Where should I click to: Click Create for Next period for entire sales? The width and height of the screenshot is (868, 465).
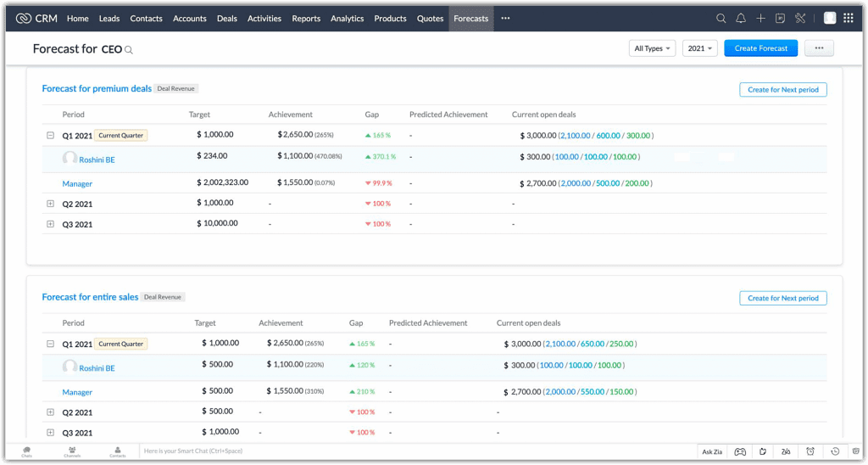(782, 298)
